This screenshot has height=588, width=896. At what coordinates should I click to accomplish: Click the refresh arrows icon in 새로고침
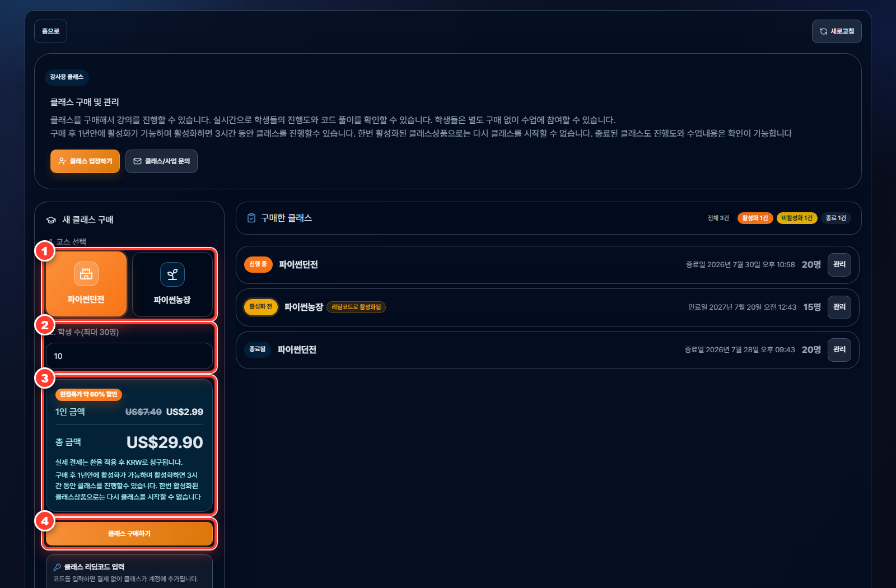(x=824, y=31)
